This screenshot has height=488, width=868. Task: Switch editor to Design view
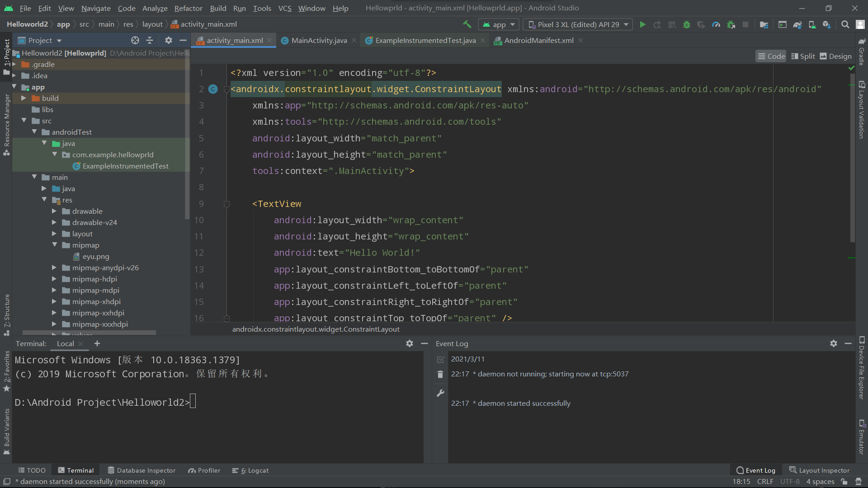835,56
